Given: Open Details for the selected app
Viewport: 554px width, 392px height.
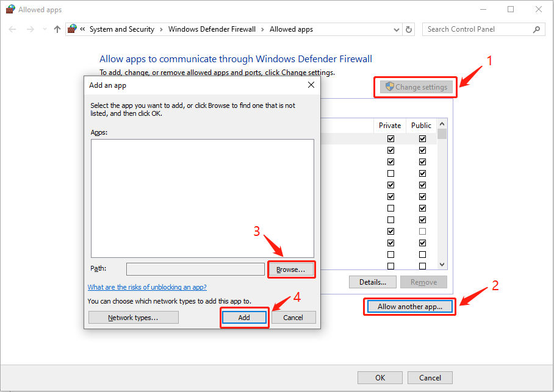Looking at the screenshot, I should click(x=373, y=282).
